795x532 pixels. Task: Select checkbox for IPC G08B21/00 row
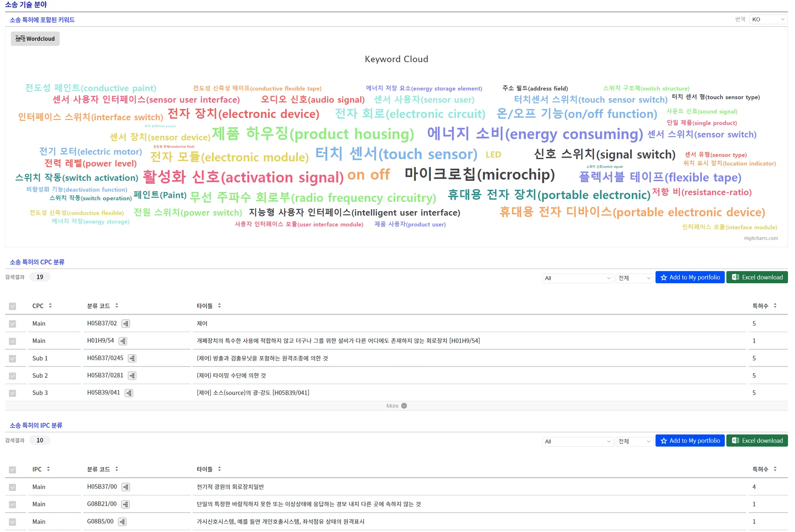12,504
